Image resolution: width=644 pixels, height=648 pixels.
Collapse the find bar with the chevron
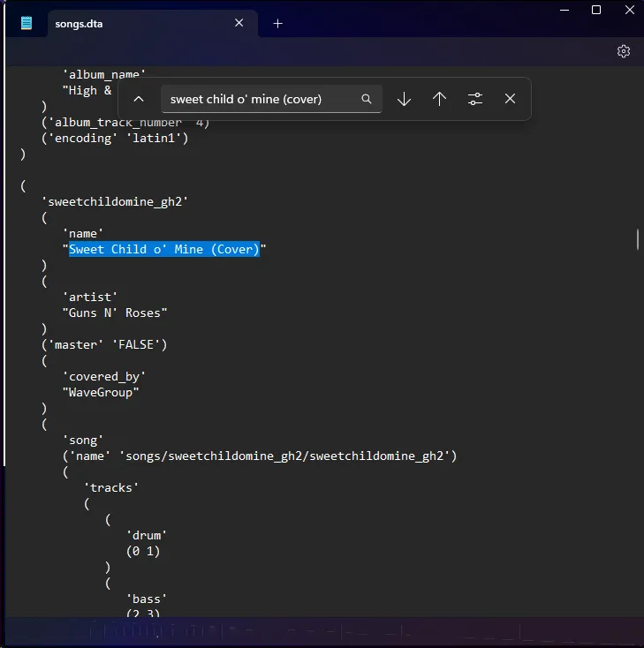tap(139, 99)
